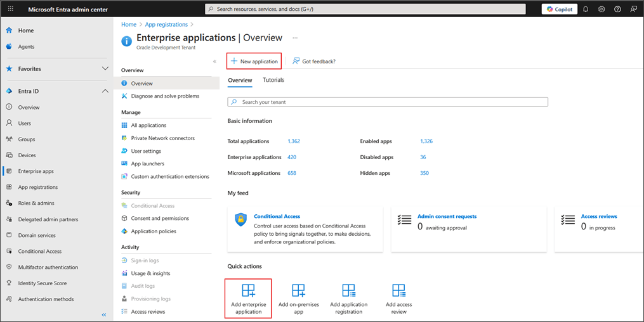Open Copilot
Image resolution: width=644 pixels, height=322 pixels.
pyautogui.click(x=560, y=9)
